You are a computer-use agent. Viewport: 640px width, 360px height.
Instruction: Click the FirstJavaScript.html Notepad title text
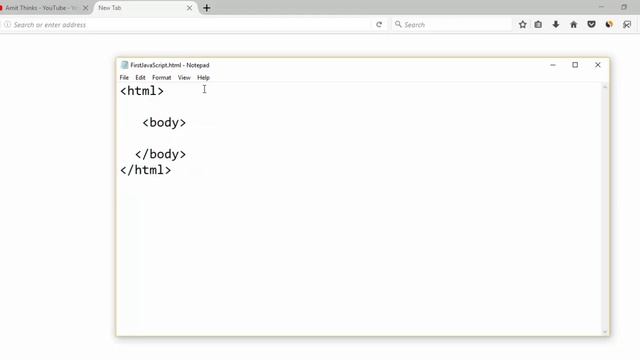[x=170, y=65]
